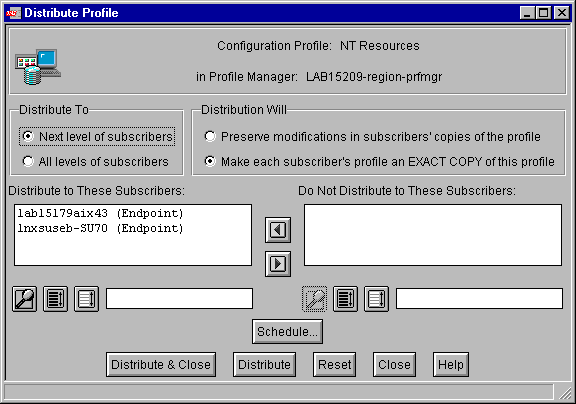Open the Schedule... dialog

point(287,332)
